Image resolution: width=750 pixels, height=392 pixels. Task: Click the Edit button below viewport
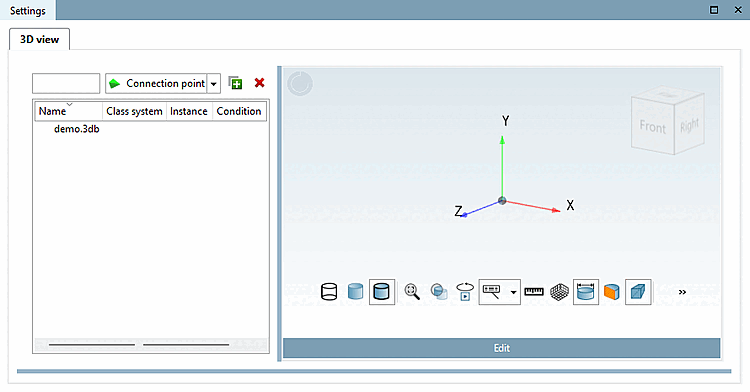point(501,348)
